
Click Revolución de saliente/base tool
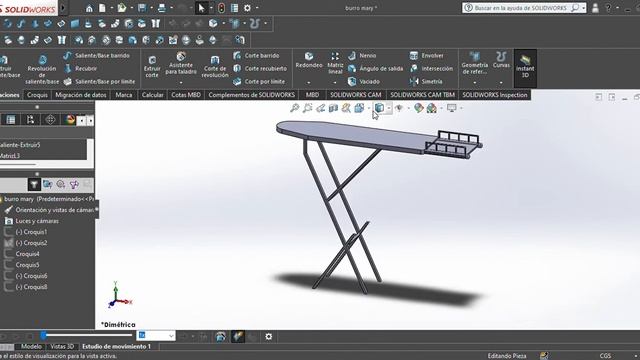(42, 70)
